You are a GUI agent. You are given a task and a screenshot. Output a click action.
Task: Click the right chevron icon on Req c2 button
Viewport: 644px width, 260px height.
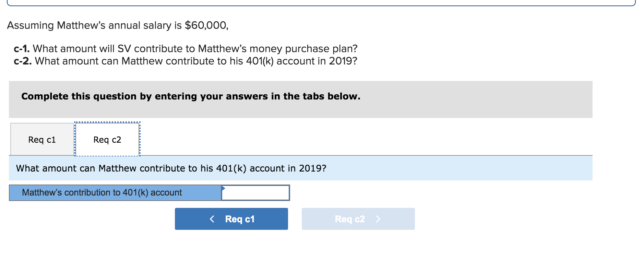378,218
